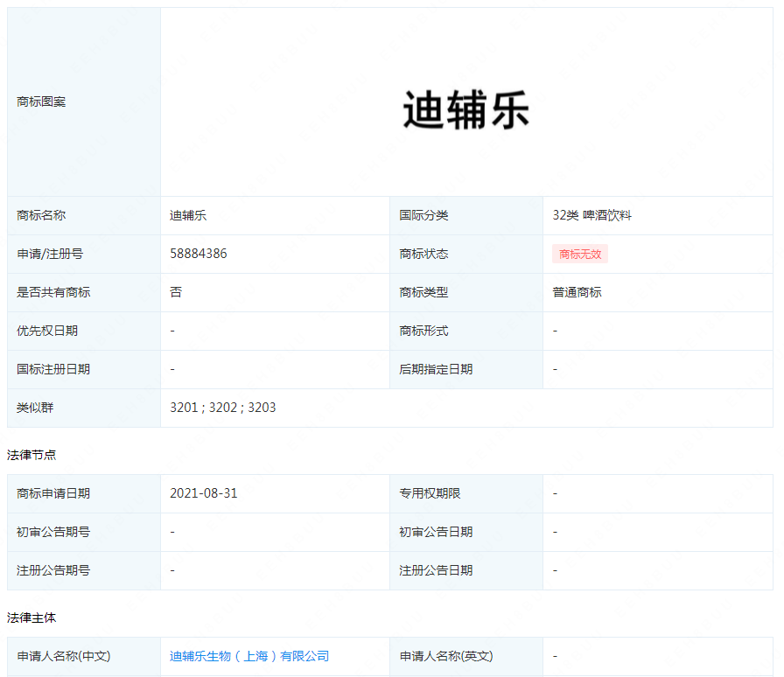Click the 优先权日期 label
784x677 pixels.
(x=47, y=331)
